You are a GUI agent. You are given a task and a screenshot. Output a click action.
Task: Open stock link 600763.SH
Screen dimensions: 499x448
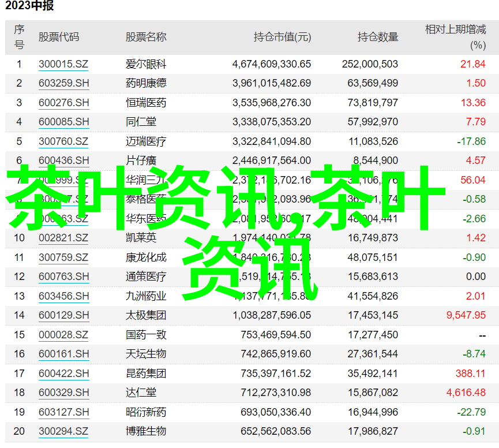(x=64, y=277)
